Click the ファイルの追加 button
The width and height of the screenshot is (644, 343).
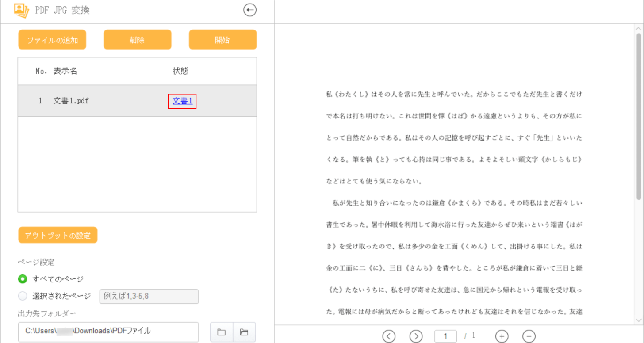tap(52, 40)
